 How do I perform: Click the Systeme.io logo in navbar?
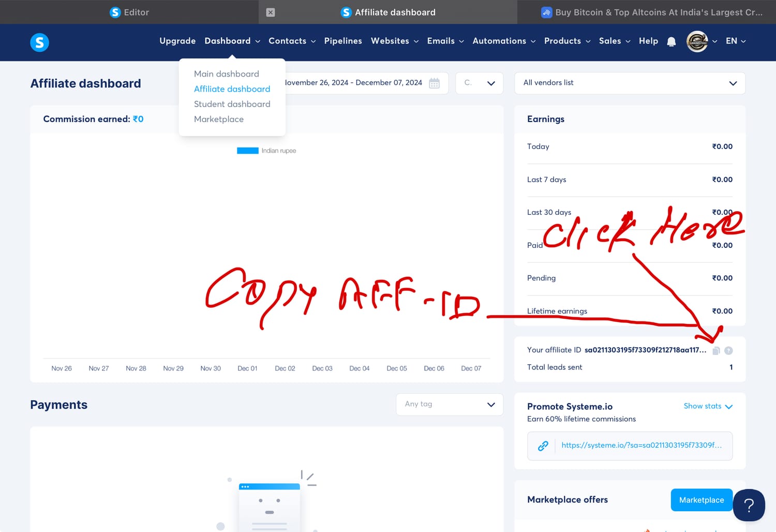point(39,42)
